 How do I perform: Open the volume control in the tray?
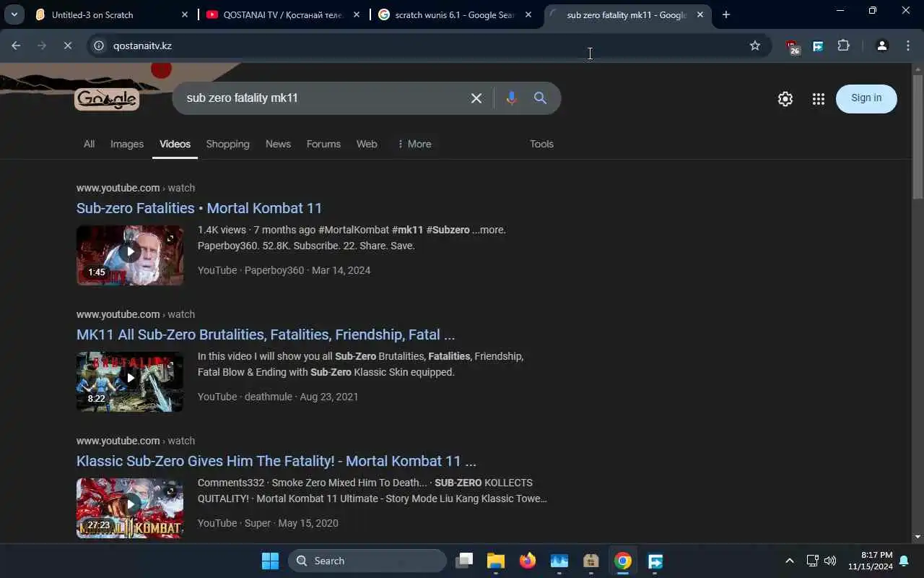pos(830,561)
